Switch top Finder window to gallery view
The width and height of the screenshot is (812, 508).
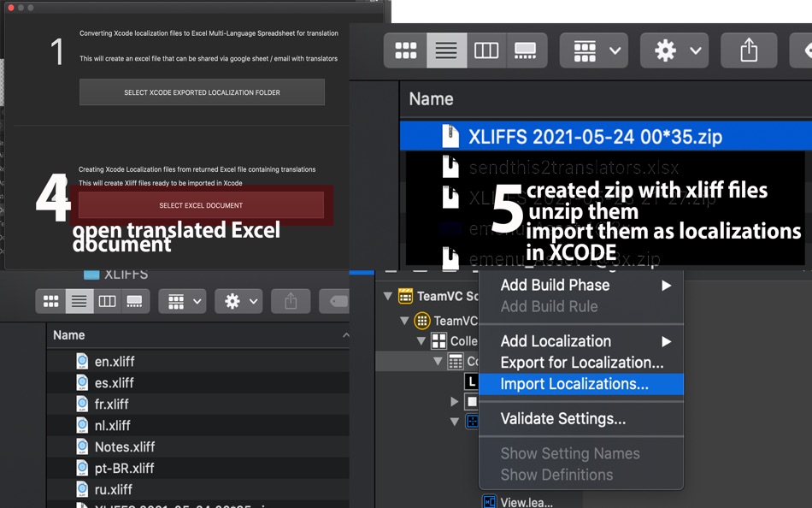[525, 50]
